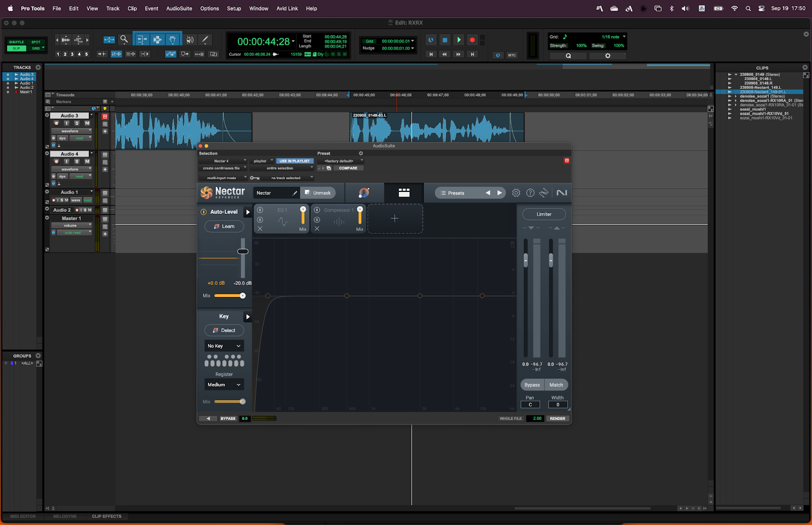Remove the Compressor 1 module with X

point(317,229)
